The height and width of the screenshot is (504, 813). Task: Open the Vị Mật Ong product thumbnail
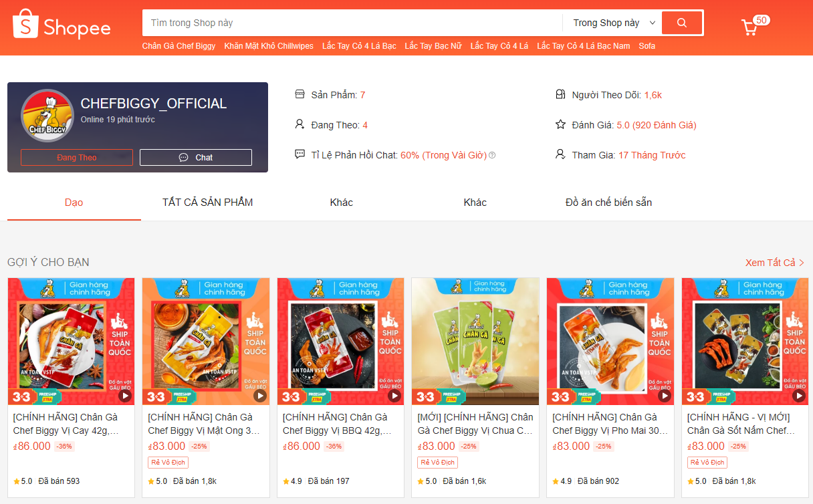point(206,341)
